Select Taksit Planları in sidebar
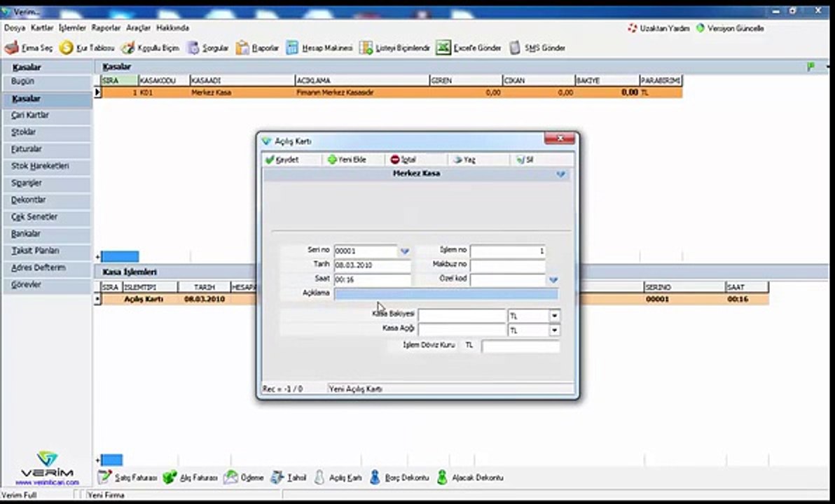The height and width of the screenshot is (504, 835). [x=47, y=251]
